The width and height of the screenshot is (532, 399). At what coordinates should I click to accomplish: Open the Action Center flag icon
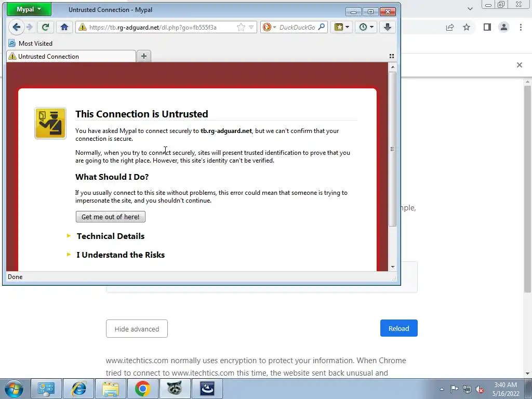pos(454,389)
